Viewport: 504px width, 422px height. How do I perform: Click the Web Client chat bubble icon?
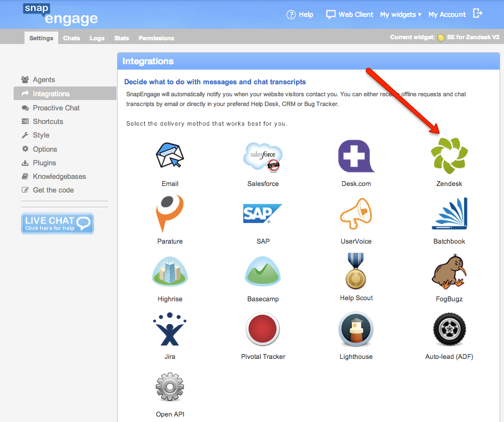(x=331, y=15)
